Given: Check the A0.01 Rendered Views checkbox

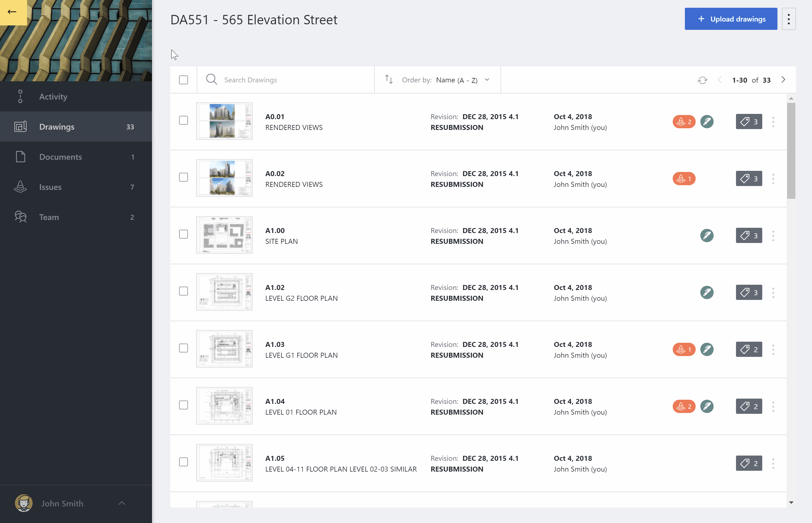Looking at the screenshot, I should tap(183, 120).
